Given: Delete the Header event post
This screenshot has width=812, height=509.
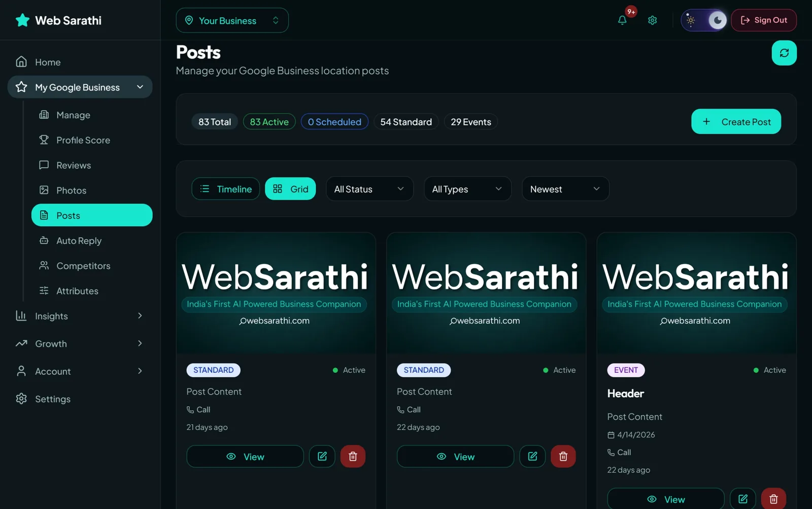Looking at the screenshot, I should 773,499.
